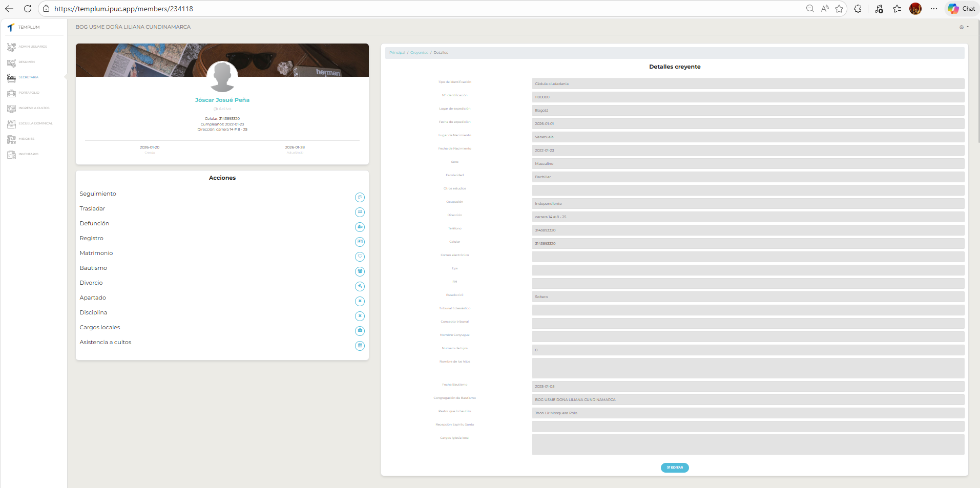Open Asistencia a cultos calendar icon
This screenshot has width=980, height=488.
(x=360, y=346)
